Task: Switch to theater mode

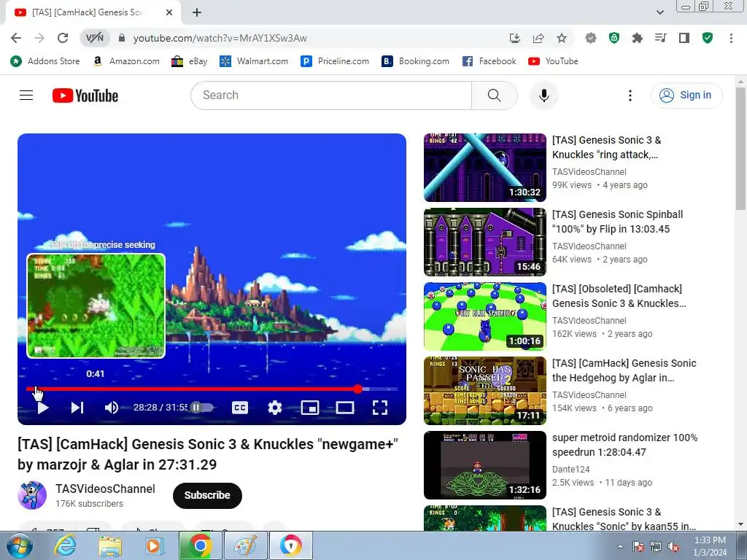Action: click(345, 408)
